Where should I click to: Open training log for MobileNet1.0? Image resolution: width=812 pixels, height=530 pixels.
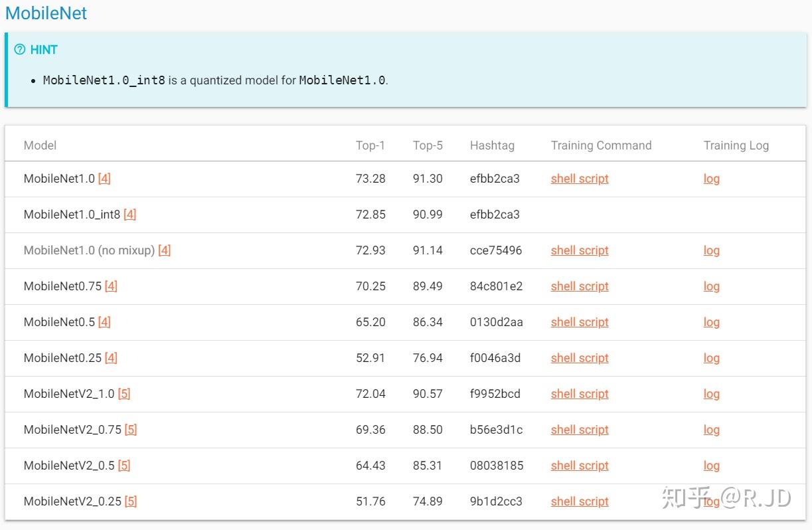click(711, 179)
